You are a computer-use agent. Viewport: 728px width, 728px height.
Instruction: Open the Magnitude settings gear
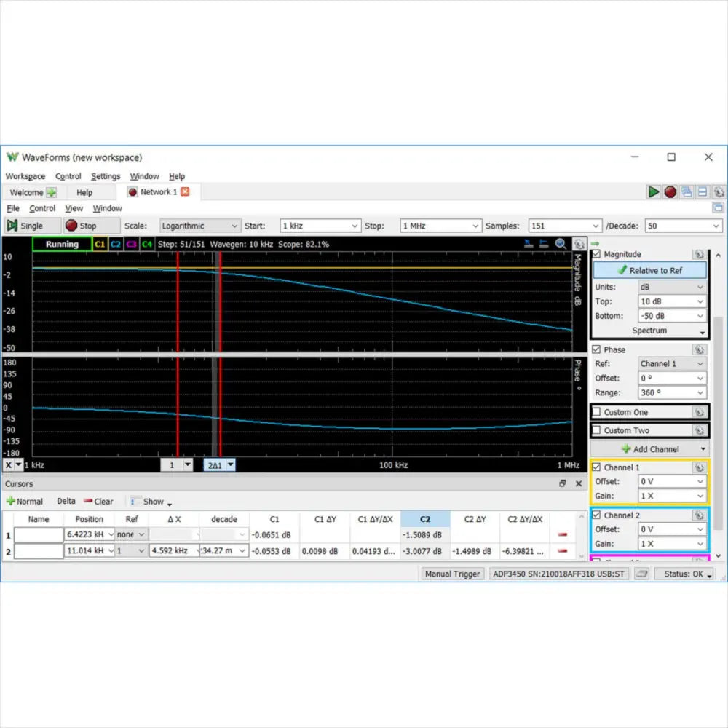pyautogui.click(x=698, y=254)
